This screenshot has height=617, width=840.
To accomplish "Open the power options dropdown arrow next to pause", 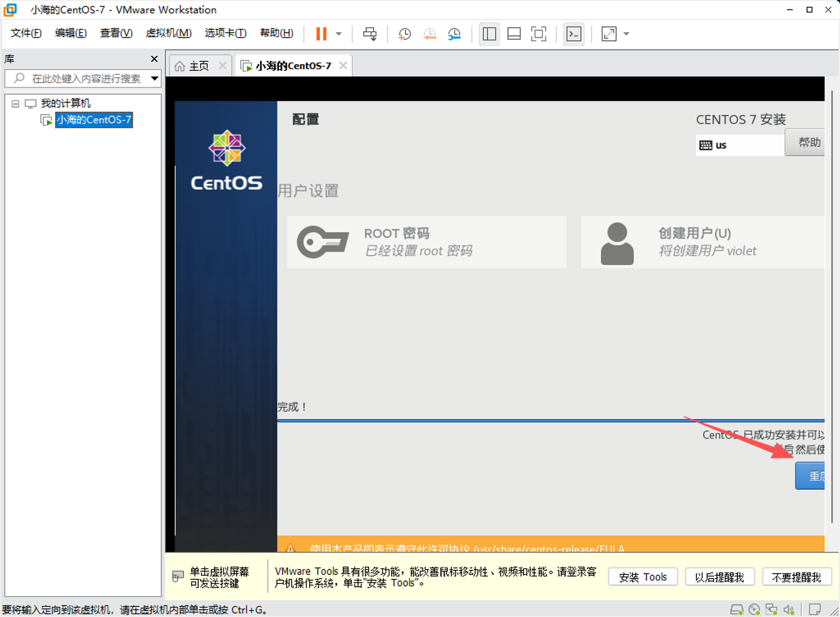I will (339, 34).
